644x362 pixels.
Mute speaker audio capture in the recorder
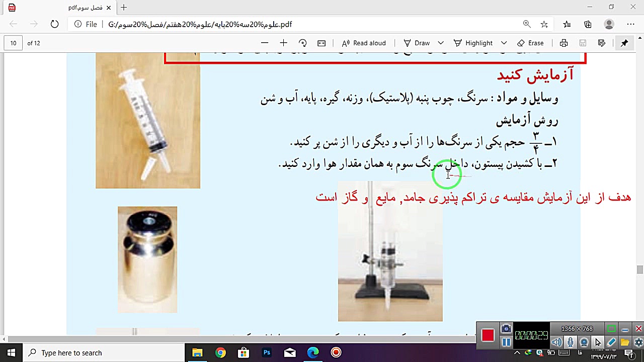[x=556, y=342]
